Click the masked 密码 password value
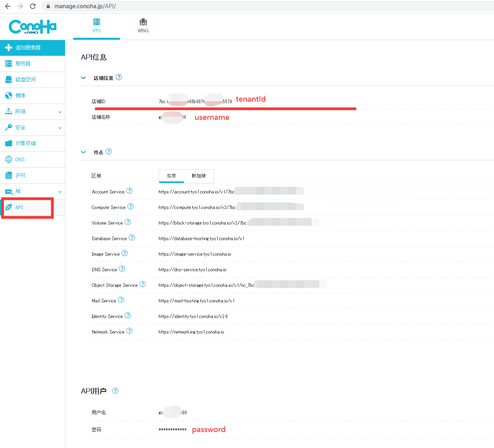 tap(172, 430)
